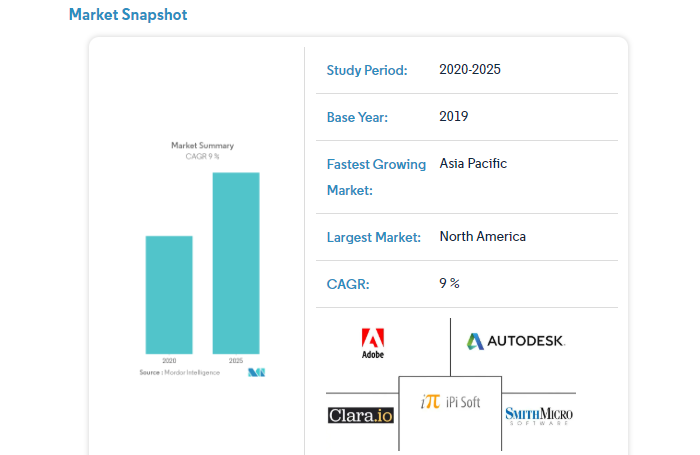Image resolution: width=700 pixels, height=455 pixels.
Task: Click the 2019 base year value
Action: tap(454, 117)
